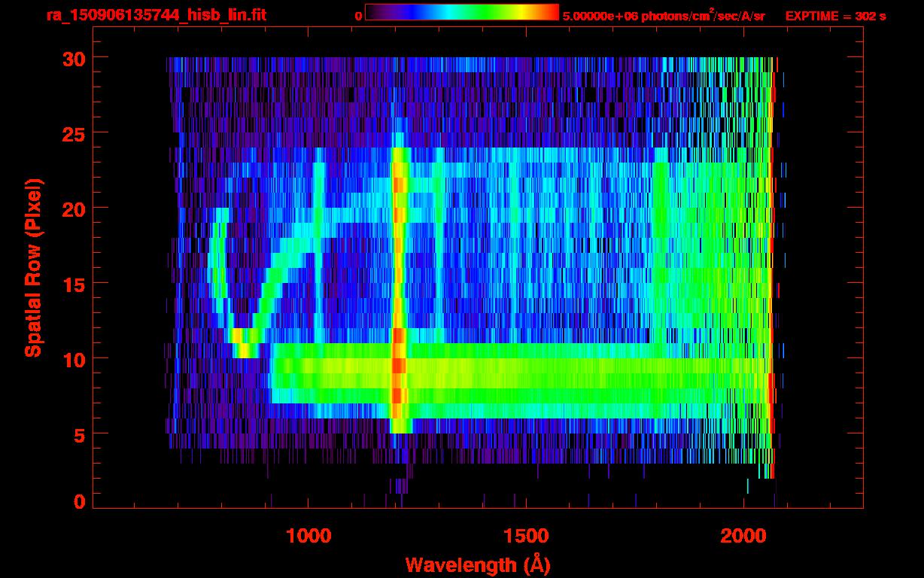Click the 2000 wavelength tick label
Image resolution: width=924 pixels, height=578 pixels.
tap(743, 535)
